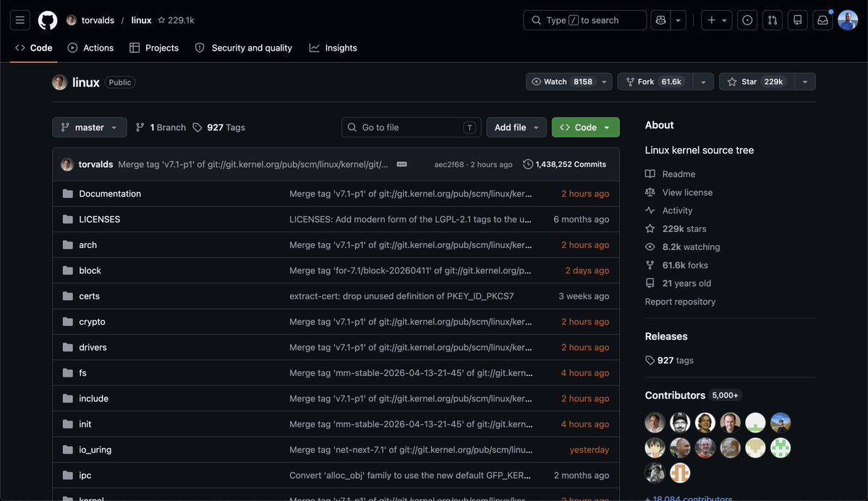Open LICENSES commit message about LGPL-2.1 tags
This screenshot has width=868, height=501.
point(411,219)
